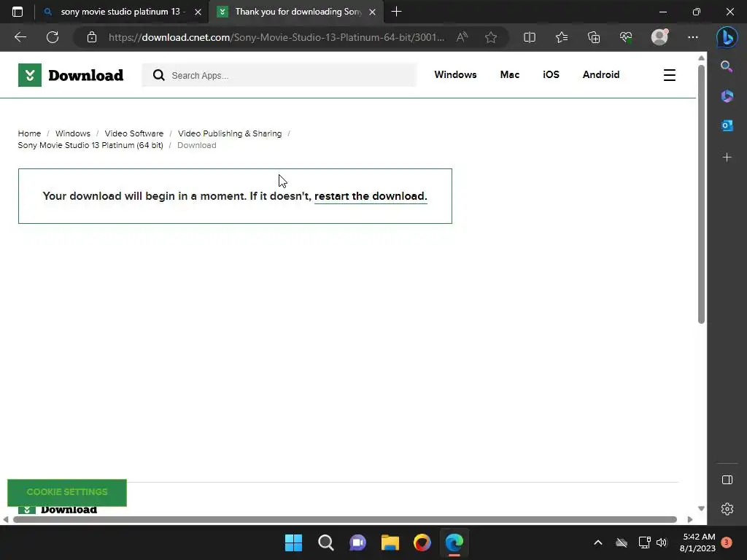Open the clock and date panel
This screenshot has height=560, width=747.
(697, 542)
